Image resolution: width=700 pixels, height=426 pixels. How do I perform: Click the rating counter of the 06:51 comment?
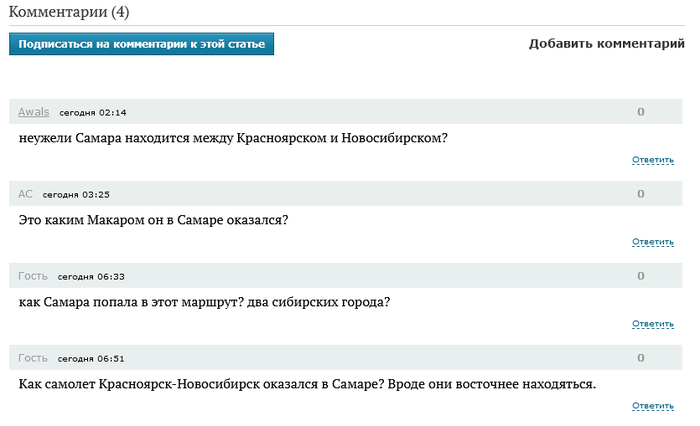(x=641, y=358)
